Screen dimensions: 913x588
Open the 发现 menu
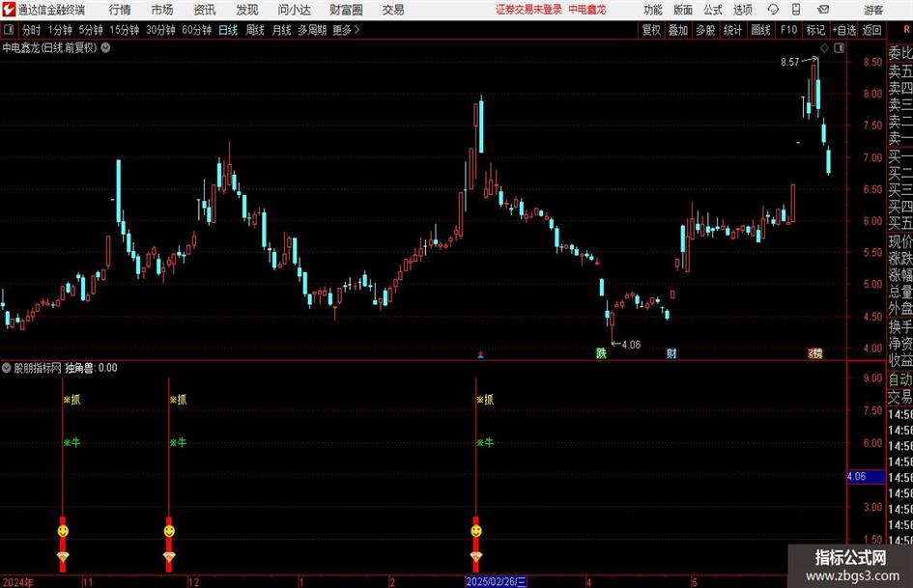[247, 10]
